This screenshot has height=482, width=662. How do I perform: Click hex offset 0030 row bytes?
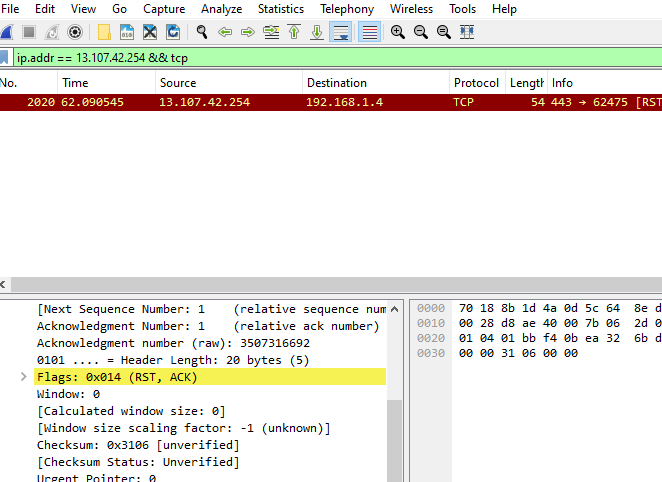click(518, 353)
